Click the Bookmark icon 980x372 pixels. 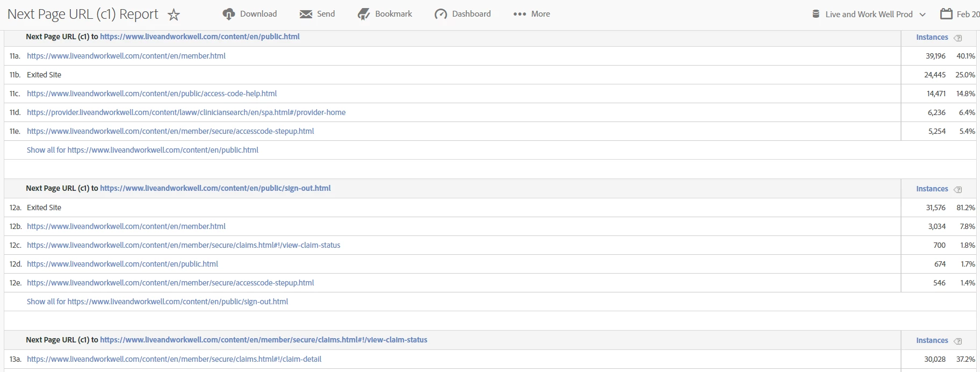pyautogui.click(x=364, y=15)
